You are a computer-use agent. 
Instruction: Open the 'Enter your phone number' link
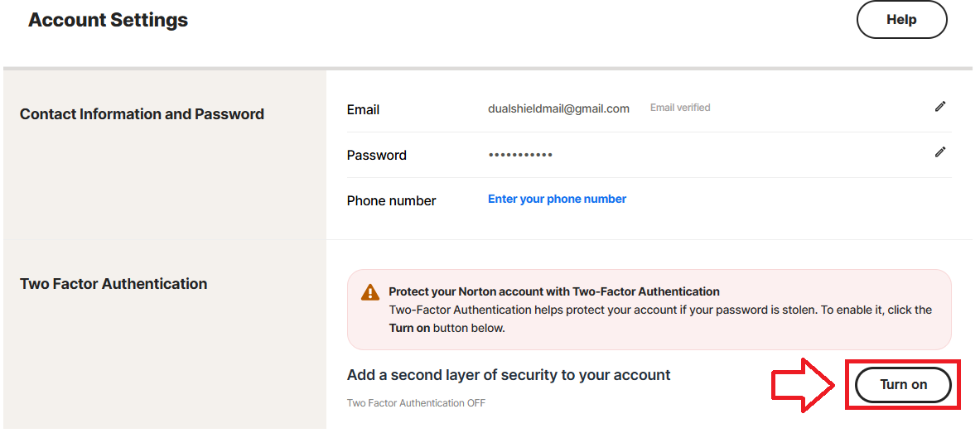click(x=557, y=199)
